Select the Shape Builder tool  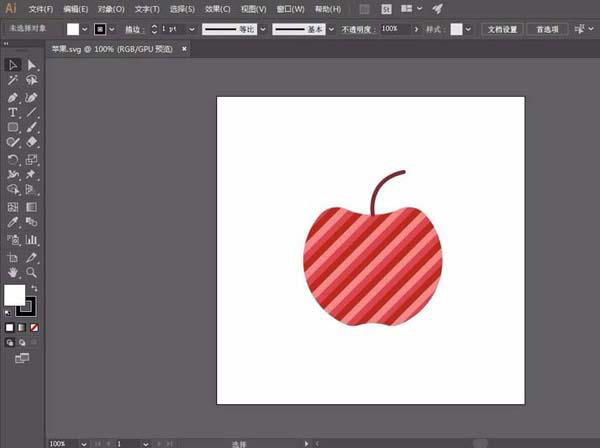[13, 189]
